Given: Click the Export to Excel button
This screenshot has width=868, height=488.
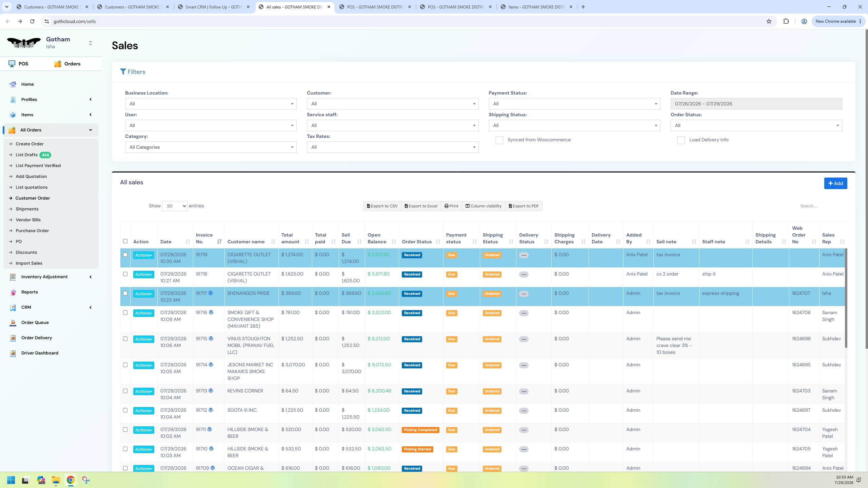Looking at the screenshot, I should click(x=421, y=206).
